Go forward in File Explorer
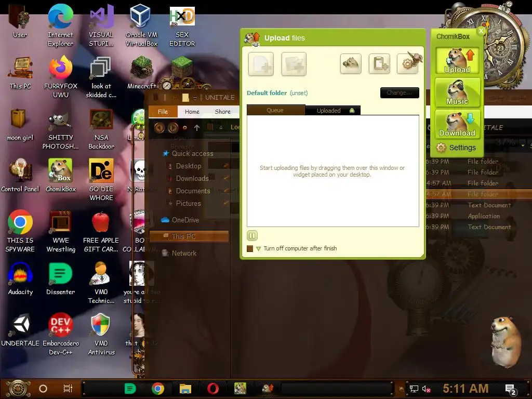Image resolution: width=532 pixels, height=399 pixels. tap(173, 128)
